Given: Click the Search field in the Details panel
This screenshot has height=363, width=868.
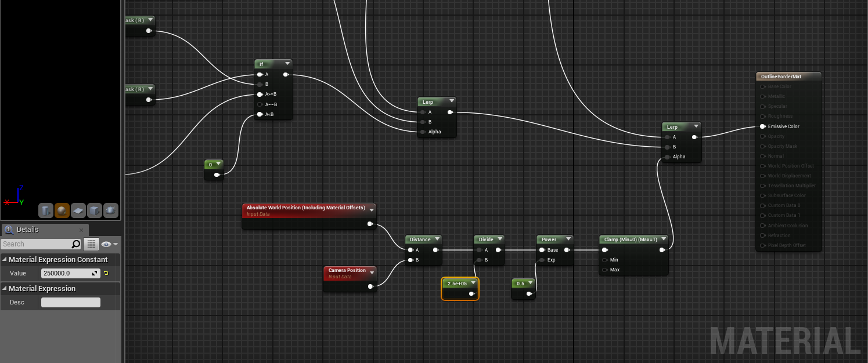Looking at the screenshot, I should (x=41, y=244).
